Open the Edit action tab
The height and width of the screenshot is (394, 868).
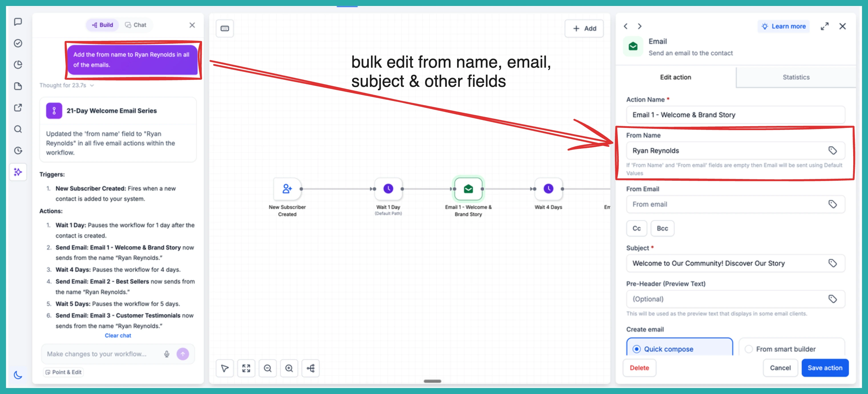click(x=676, y=77)
